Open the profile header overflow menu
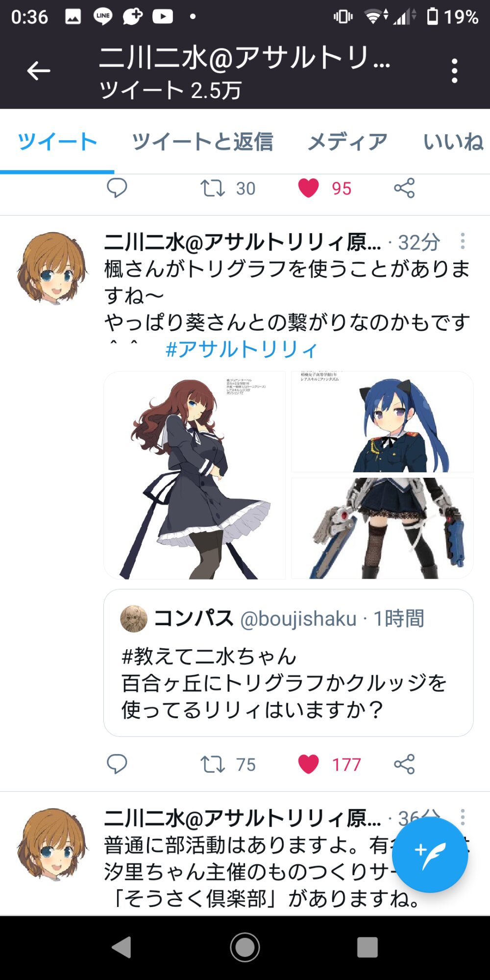Image resolution: width=490 pixels, height=980 pixels. pyautogui.click(x=455, y=71)
